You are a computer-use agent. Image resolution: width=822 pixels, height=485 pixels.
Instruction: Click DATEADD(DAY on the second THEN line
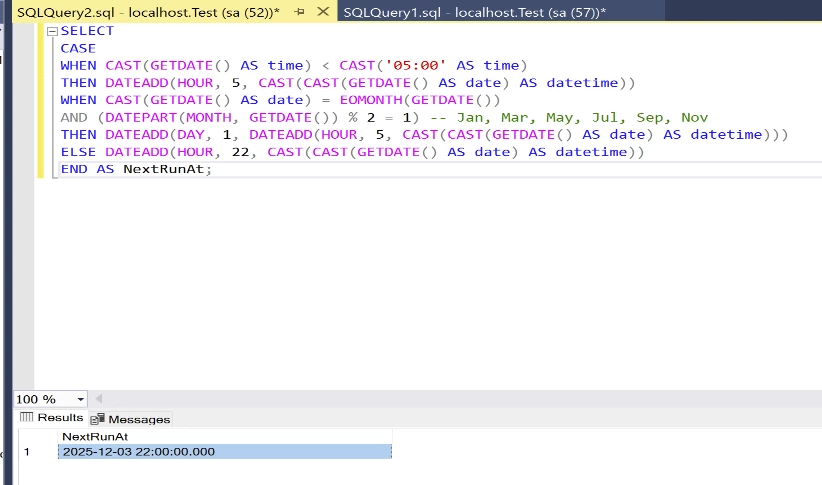pos(155,135)
